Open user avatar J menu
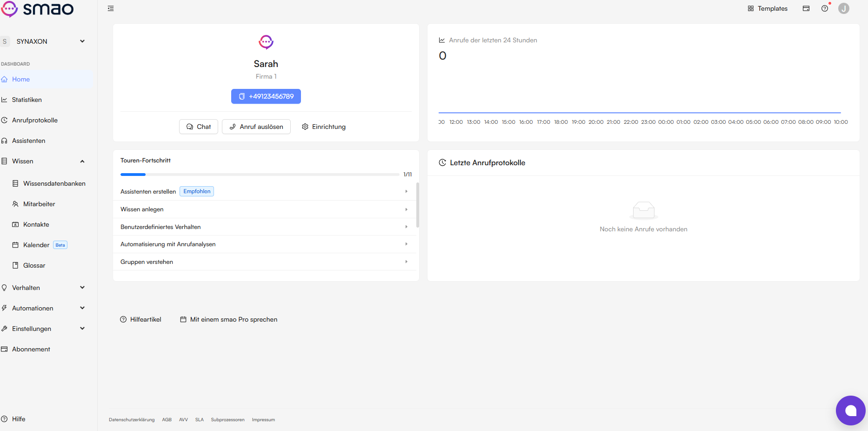Screen dimensions: 868x431 tap(844, 8)
